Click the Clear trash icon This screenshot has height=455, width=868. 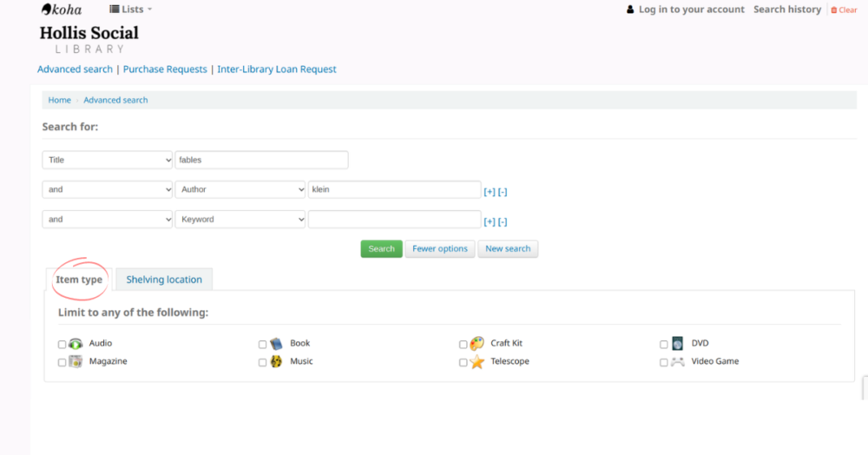833,10
